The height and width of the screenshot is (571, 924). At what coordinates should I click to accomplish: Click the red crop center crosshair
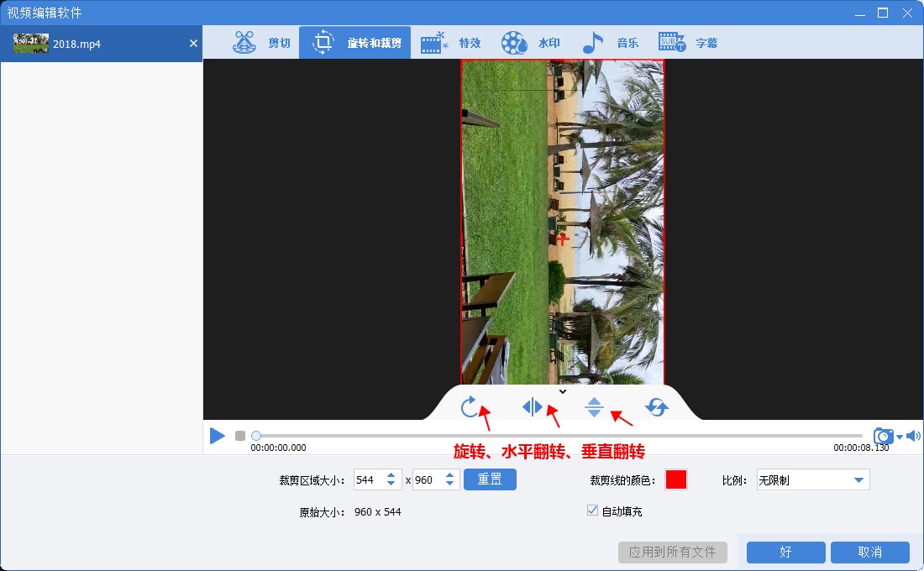(x=563, y=238)
